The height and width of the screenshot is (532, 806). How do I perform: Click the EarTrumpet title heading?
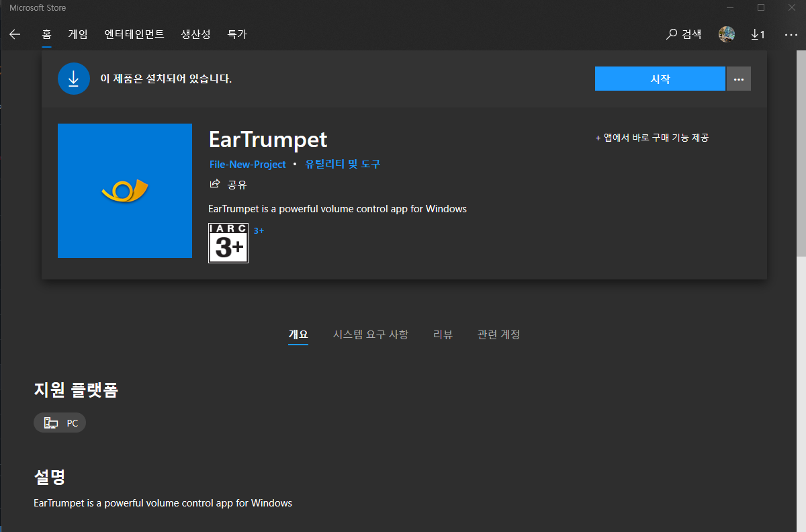pyautogui.click(x=268, y=139)
